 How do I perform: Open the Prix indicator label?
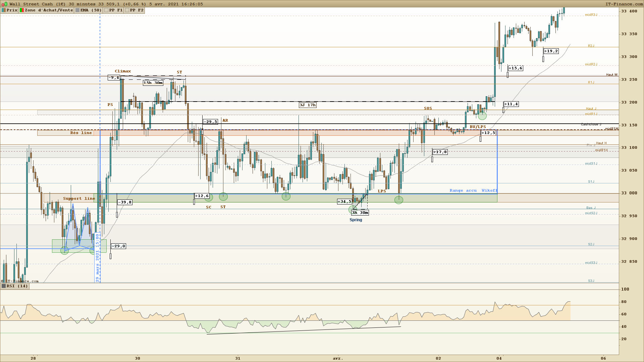coord(12,10)
